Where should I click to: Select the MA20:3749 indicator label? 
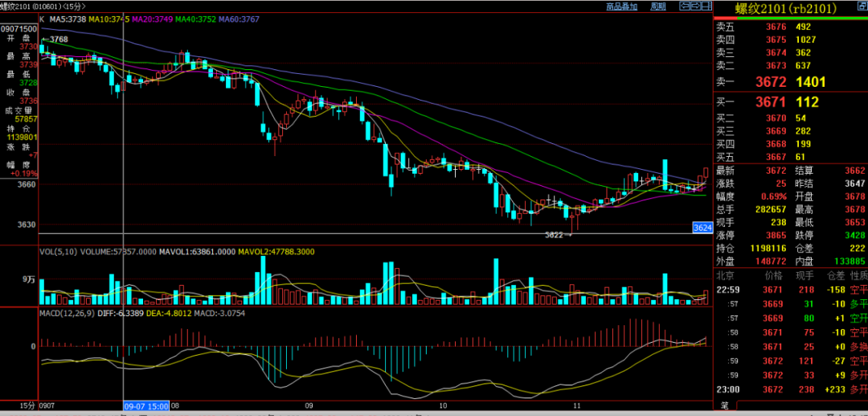pos(152,19)
